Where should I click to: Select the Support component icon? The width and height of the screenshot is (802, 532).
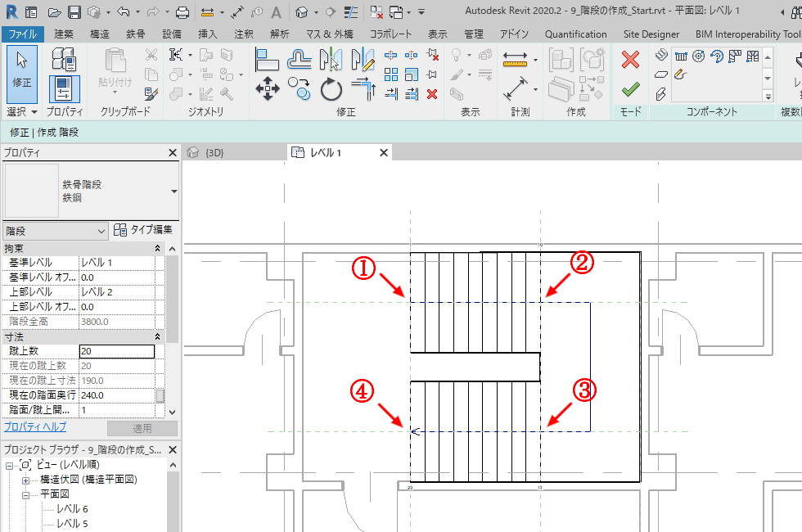point(661,94)
